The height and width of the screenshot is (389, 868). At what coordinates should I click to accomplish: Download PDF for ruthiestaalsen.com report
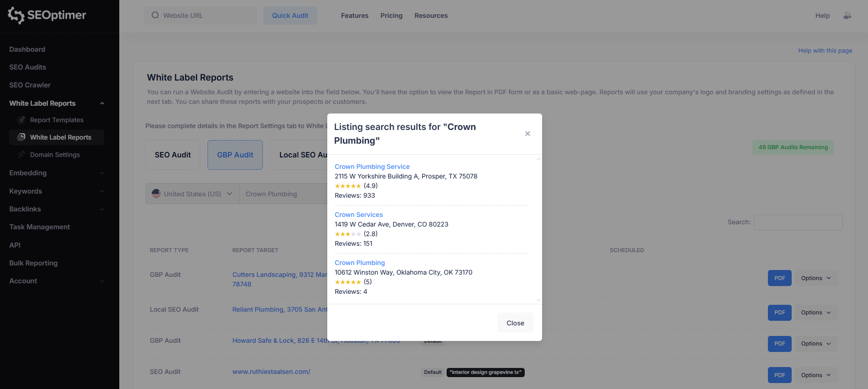(780, 375)
